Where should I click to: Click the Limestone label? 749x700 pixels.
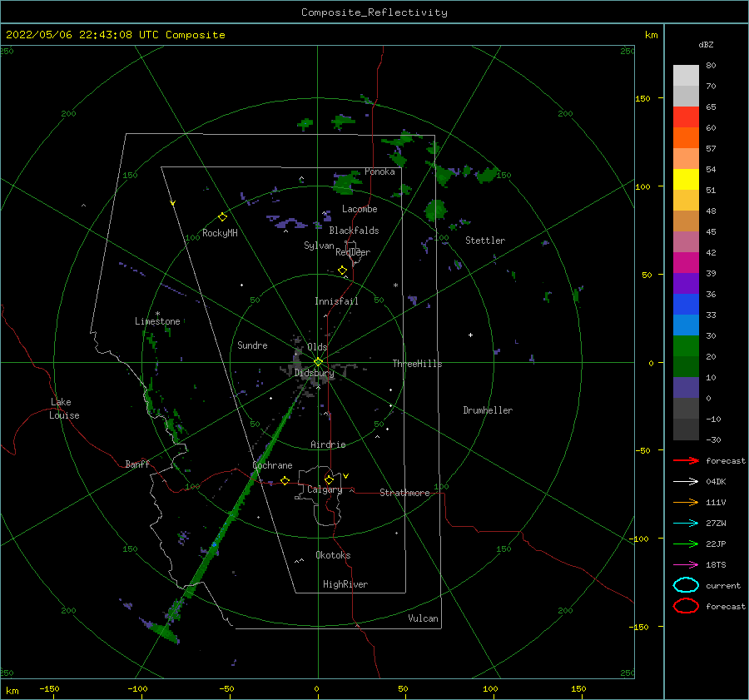[157, 321]
